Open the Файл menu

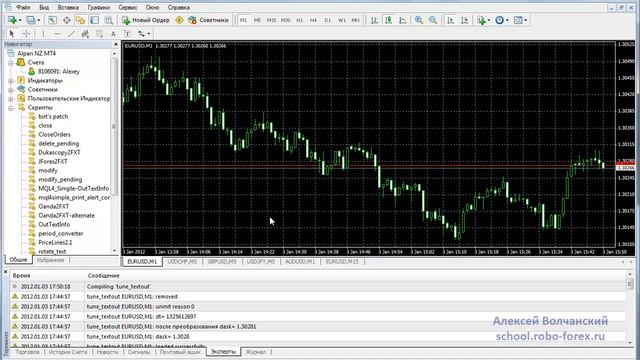(x=23, y=7)
